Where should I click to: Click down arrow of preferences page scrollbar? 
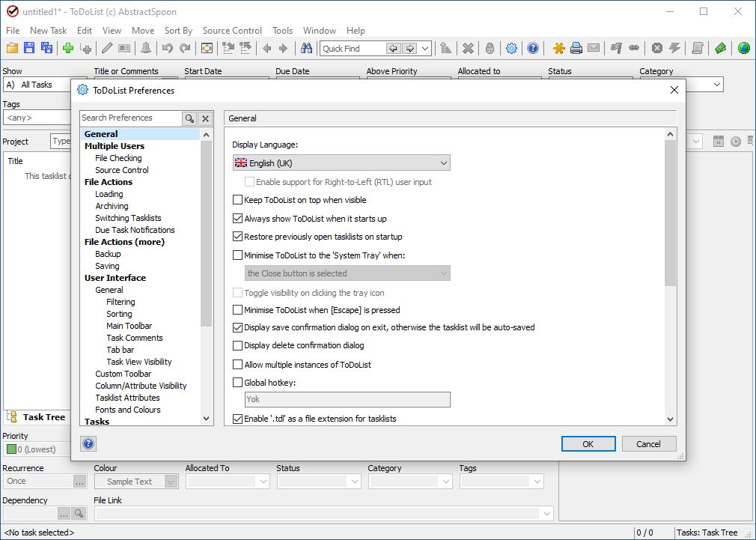(670, 419)
